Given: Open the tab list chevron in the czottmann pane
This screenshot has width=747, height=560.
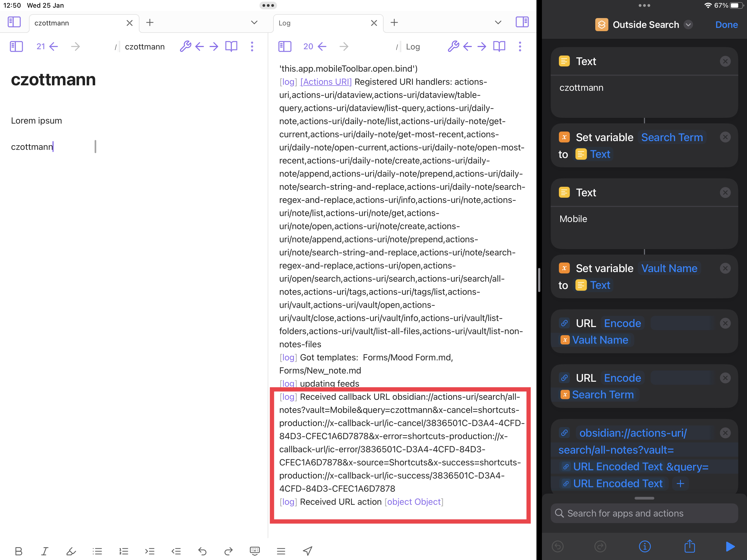Looking at the screenshot, I should [254, 22].
